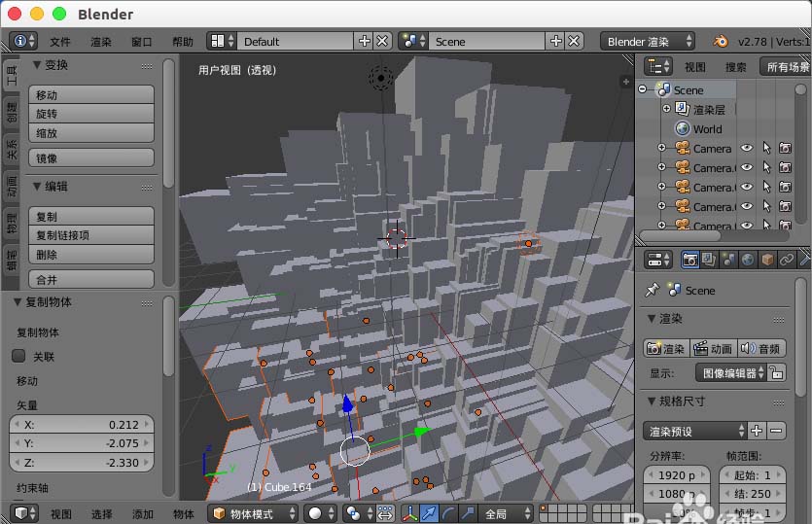Open the 搜索 search menu in outliner
This screenshot has height=524, width=812.
pos(735,67)
